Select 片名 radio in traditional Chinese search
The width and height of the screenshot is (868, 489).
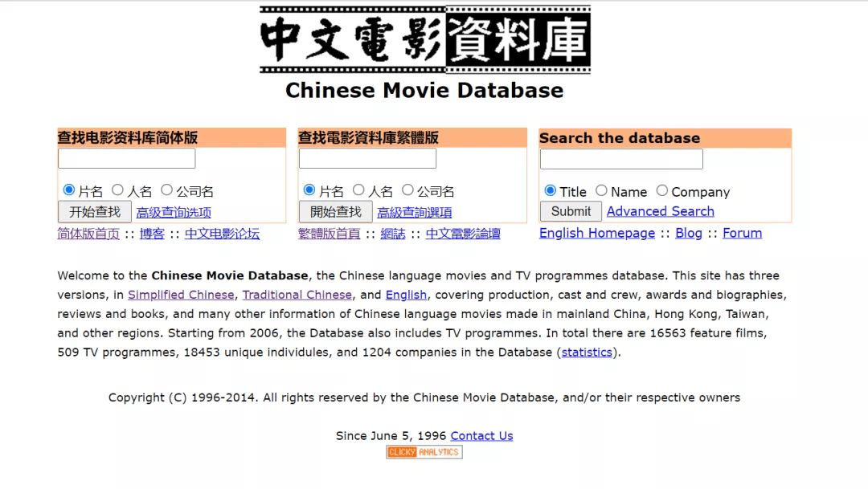pos(309,190)
